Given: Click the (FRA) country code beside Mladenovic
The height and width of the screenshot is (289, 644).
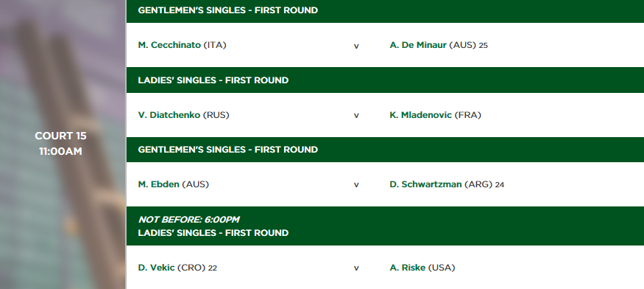Looking at the screenshot, I should pyautogui.click(x=467, y=115).
